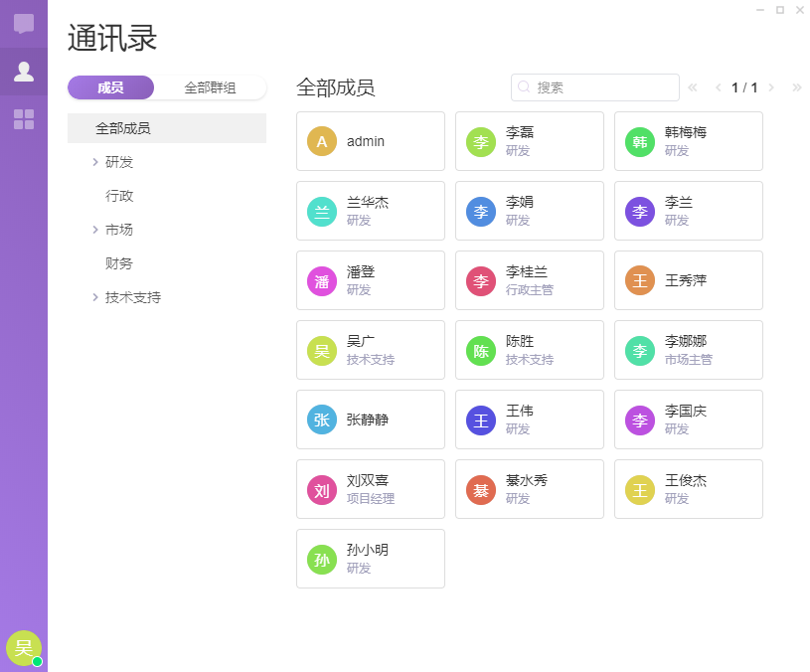The height and width of the screenshot is (672, 810).
Task: Open the chat messages sidebar icon
Action: click(x=24, y=24)
